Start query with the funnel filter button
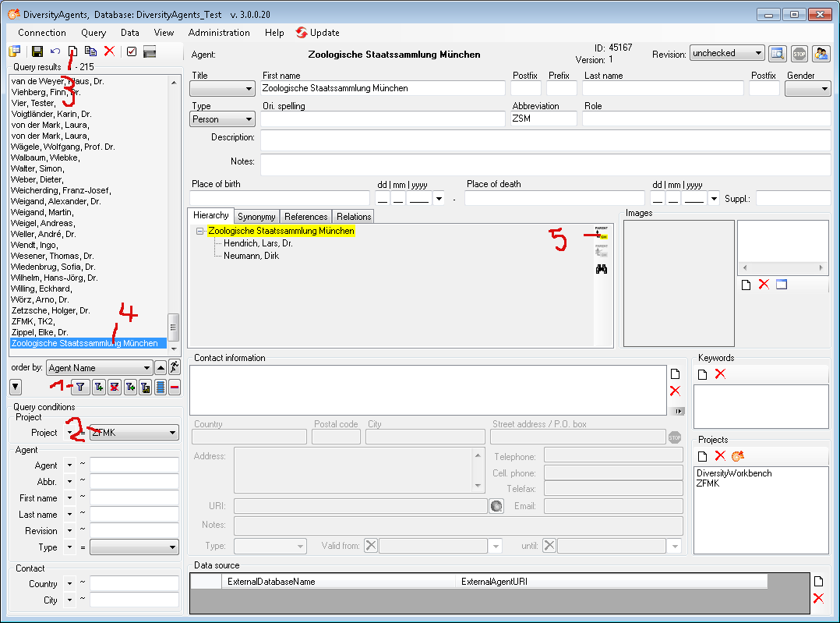Image resolution: width=840 pixels, height=623 pixels. coord(80,387)
